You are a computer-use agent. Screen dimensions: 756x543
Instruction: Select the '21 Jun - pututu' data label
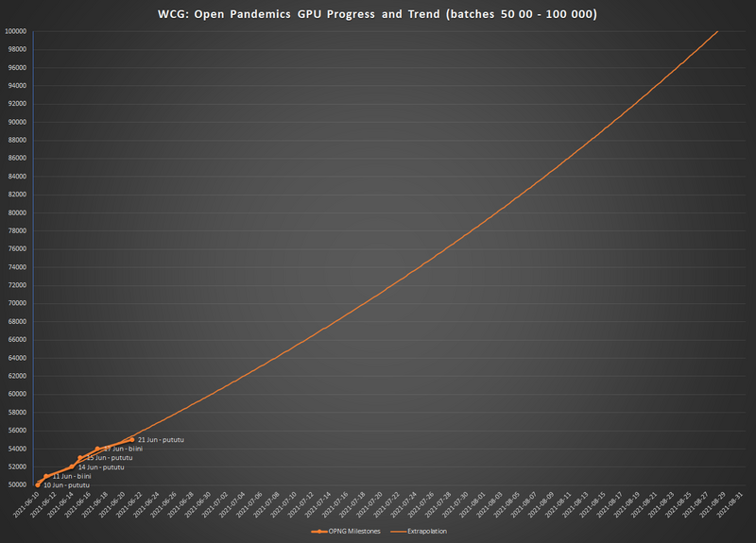click(161, 439)
